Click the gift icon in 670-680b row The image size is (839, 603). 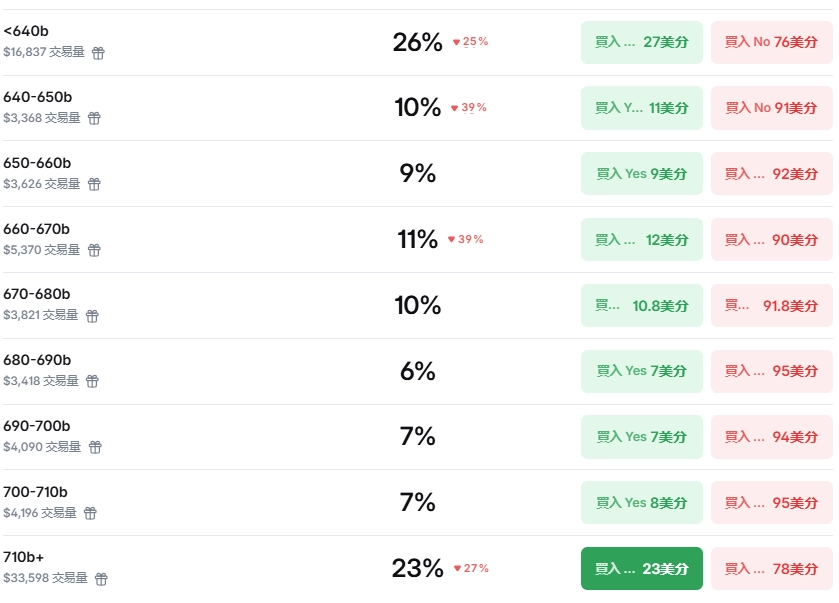pos(92,316)
